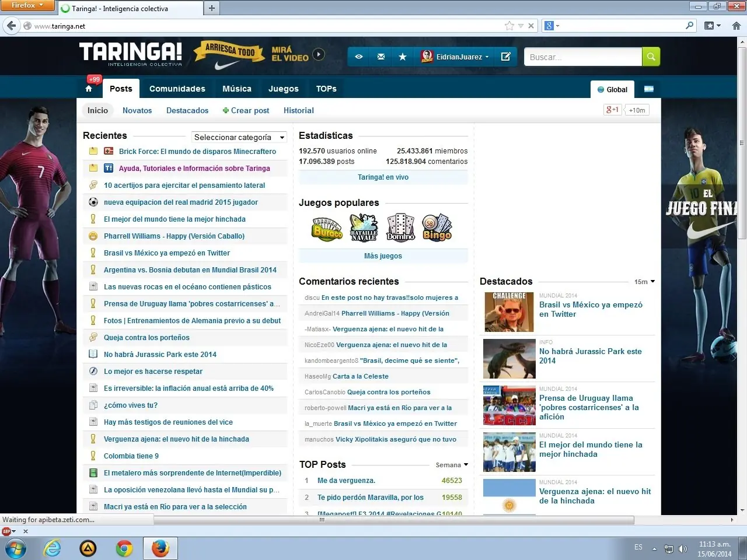This screenshot has height=560, width=747.
Task: Open the Buraco game icon
Action: tap(327, 228)
